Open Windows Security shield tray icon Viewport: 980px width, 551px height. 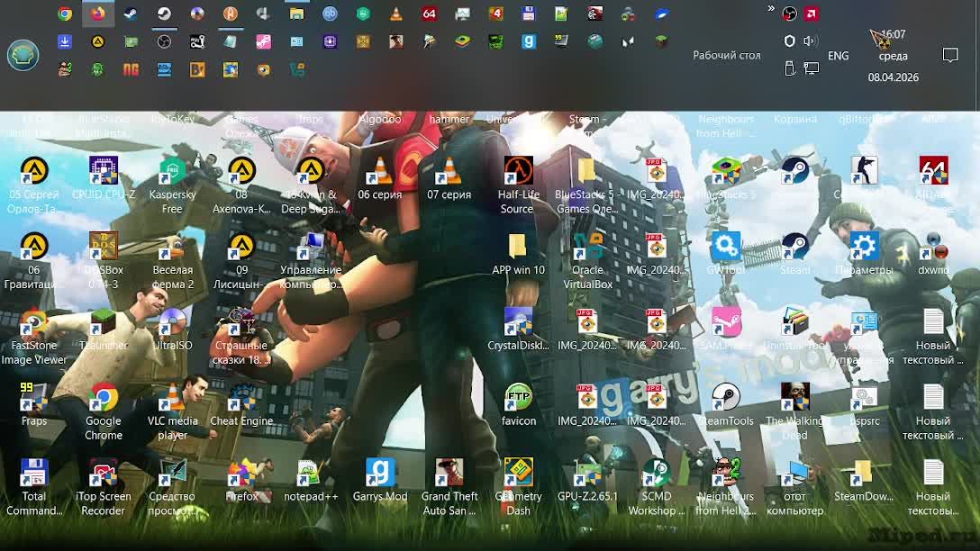coord(789,41)
